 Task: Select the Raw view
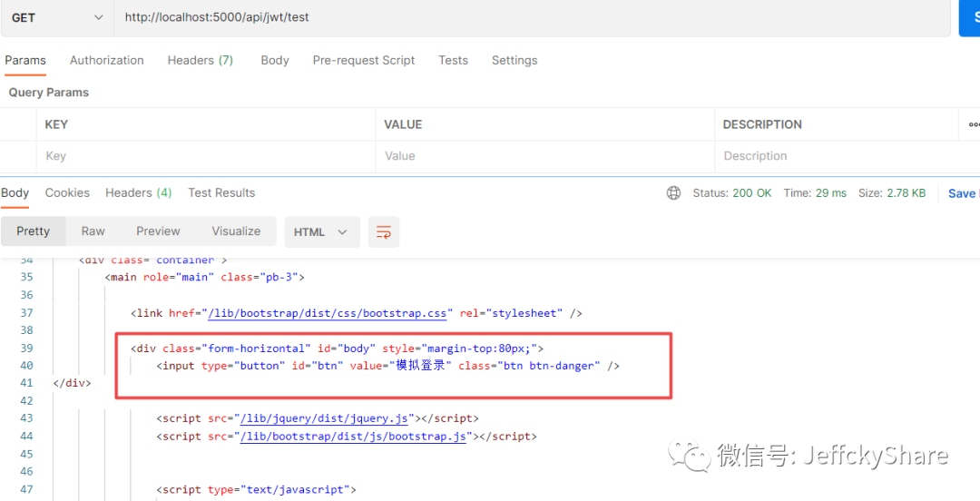[x=93, y=231]
